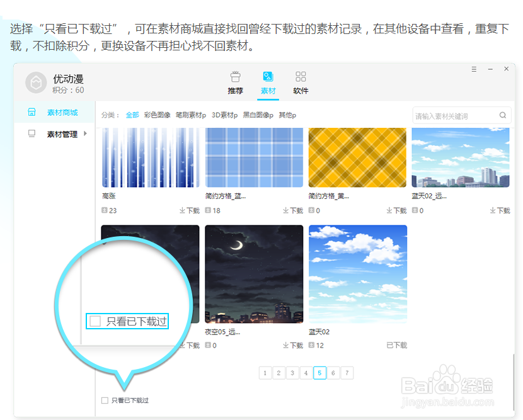Toggle the 只看已下载过 checkbox at bottom
The height and width of the screenshot is (420, 523).
pyautogui.click(x=105, y=400)
